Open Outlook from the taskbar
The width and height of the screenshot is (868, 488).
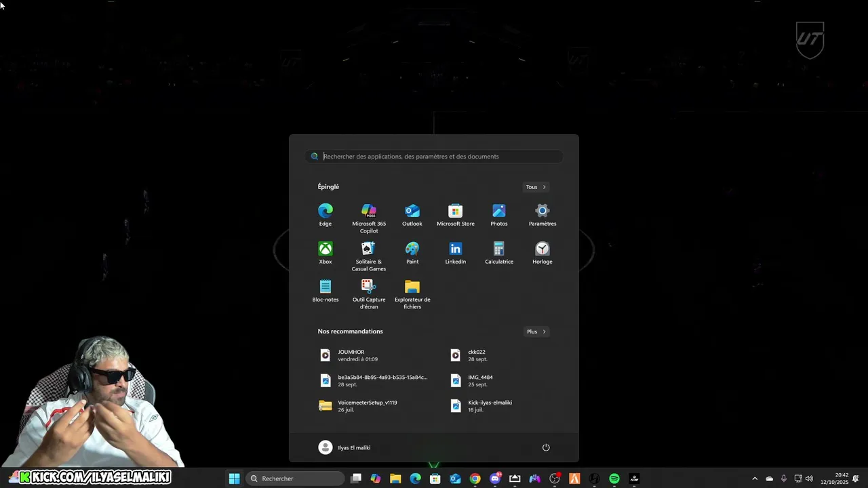(455, 479)
